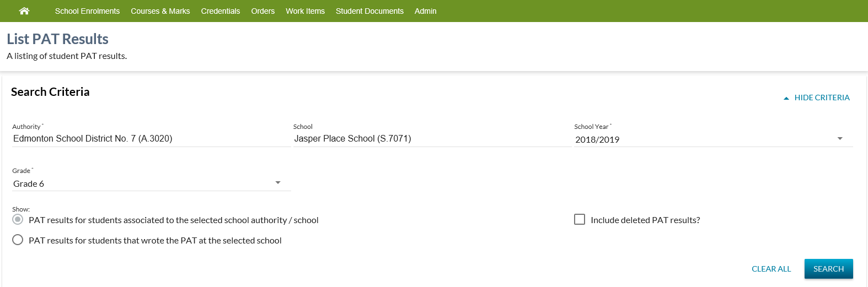The width and height of the screenshot is (868, 287).
Task: Open the Credentials menu
Action: pyautogui.click(x=220, y=11)
